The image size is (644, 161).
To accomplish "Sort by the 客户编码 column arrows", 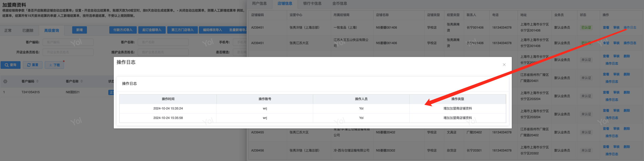I will tap(37, 81).
